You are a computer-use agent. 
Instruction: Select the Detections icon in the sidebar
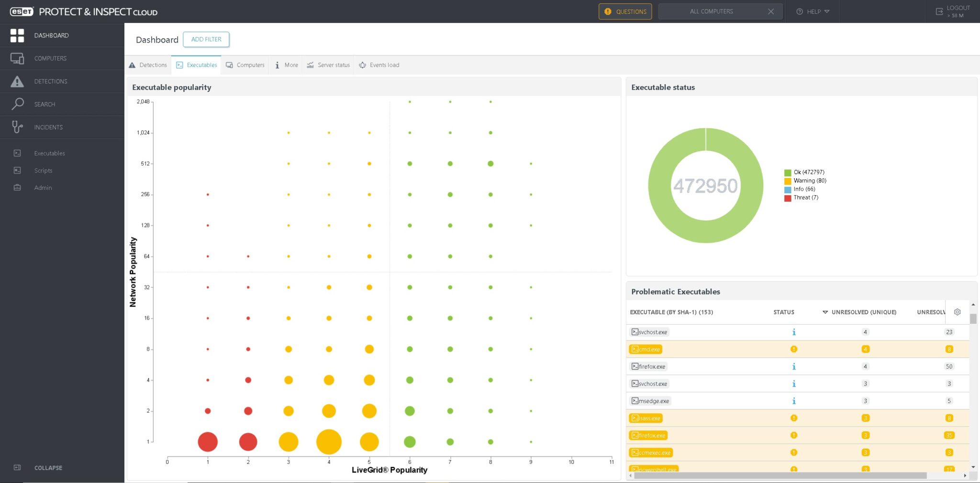(17, 81)
